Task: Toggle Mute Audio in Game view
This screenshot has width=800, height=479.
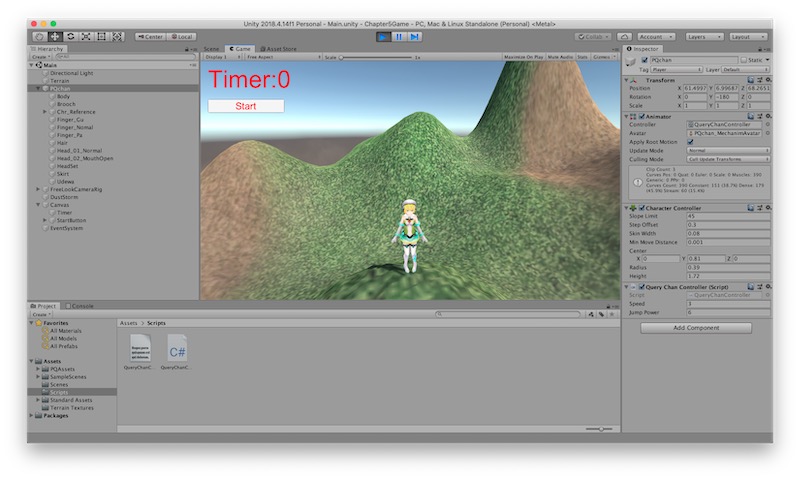Action: point(560,57)
